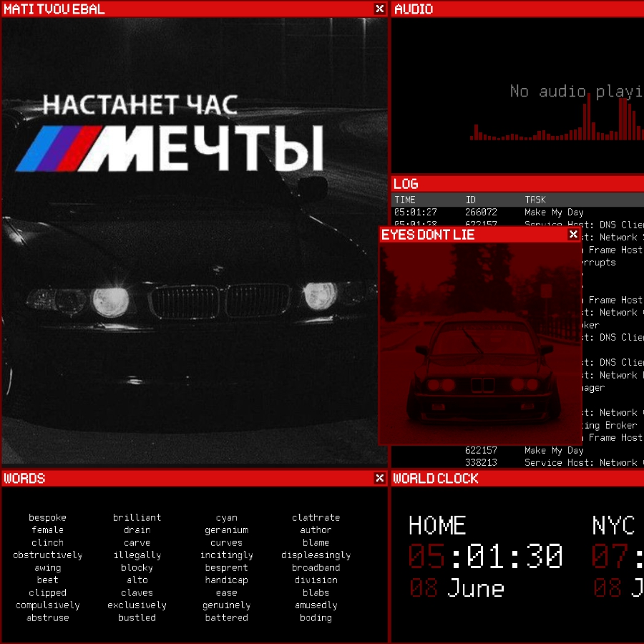644x644 pixels.
Task: Click the word geranium
Action: pyautogui.click(x=227, y=530)
